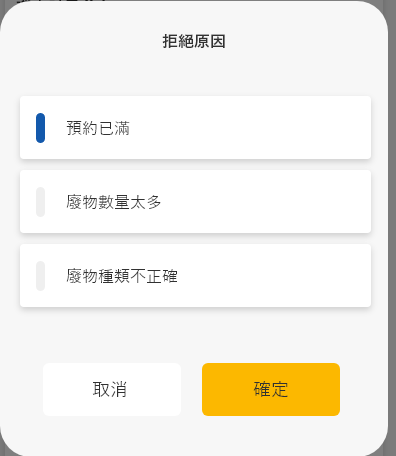Choose the 廢物種類不正確 reason card

(x=195, y=276)
